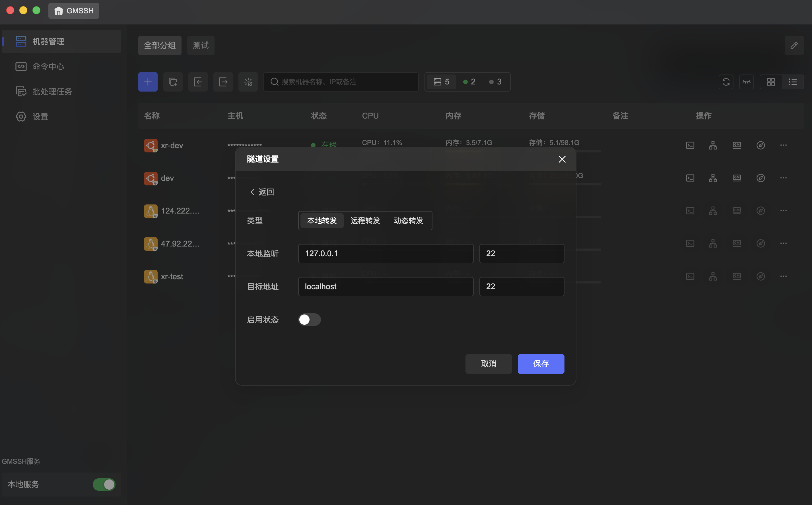812x505 pixels.
Task: Open terminal for dev row
Action: click(x=690, y=178)
